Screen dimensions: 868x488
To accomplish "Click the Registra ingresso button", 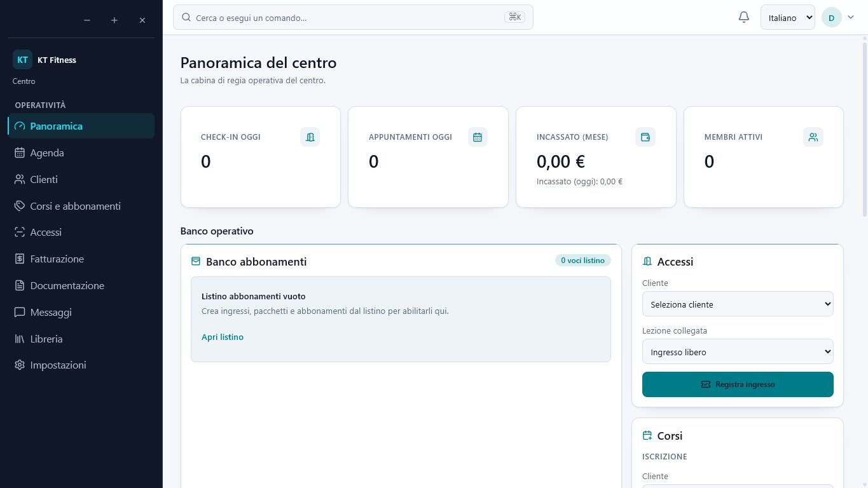I will click(x=738, y=384).
